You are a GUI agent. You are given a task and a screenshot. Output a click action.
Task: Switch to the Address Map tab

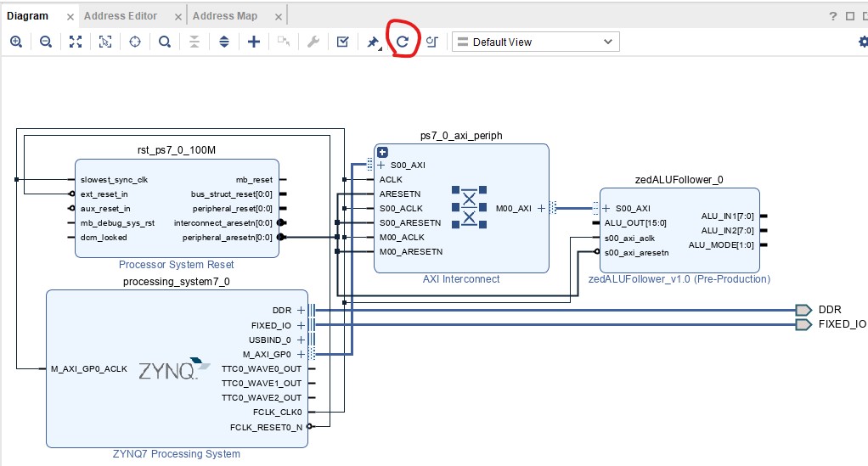[225, 15]
